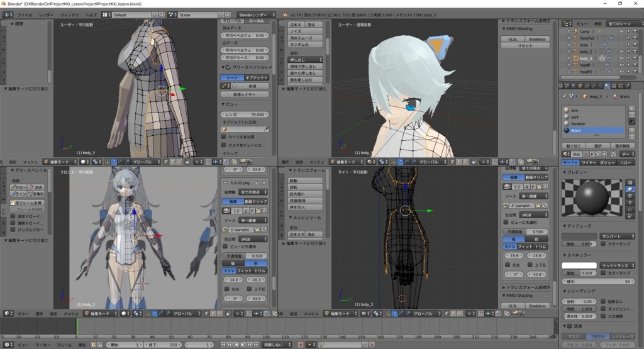The image size is (644, 349).
Task: Open the Marker menu in timeline
Action: 43,345
